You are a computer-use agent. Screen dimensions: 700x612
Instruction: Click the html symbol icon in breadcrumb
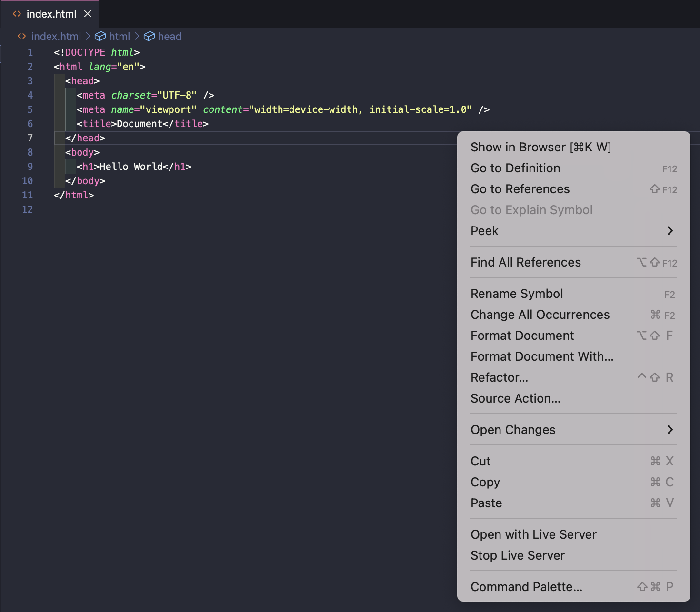100,37
